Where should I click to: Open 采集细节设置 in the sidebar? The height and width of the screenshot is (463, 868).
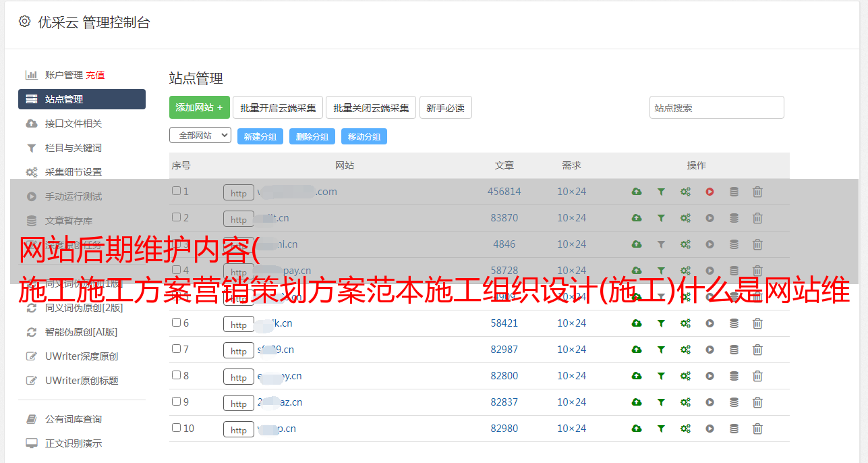[74, 172]
